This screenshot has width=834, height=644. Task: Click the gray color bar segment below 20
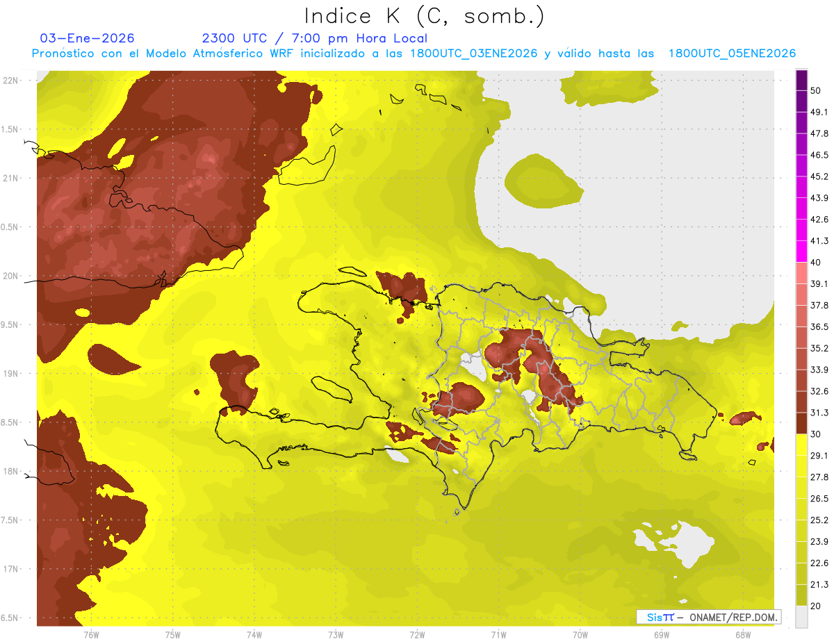coord(801,616)
